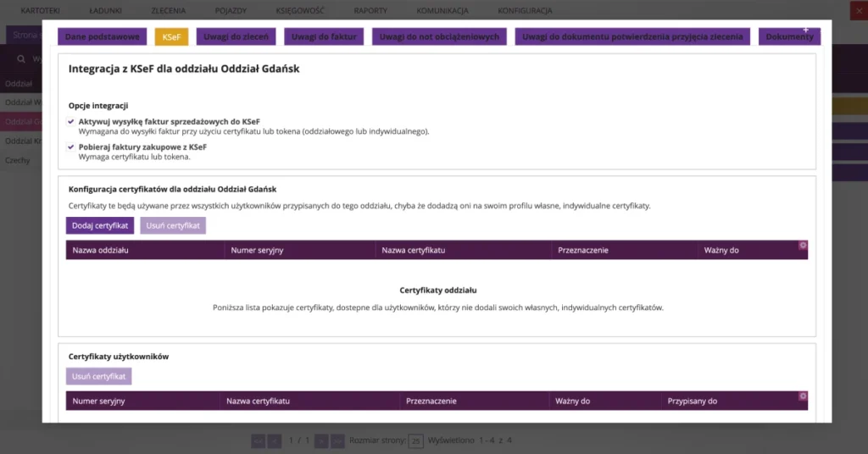868x454 pixels.
Task: Switch to Uwagi do zleceń tab
Action: tap(236, 36)
